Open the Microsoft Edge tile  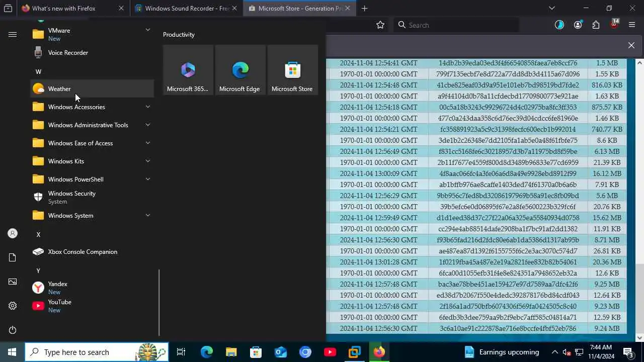tap(240, 70)
